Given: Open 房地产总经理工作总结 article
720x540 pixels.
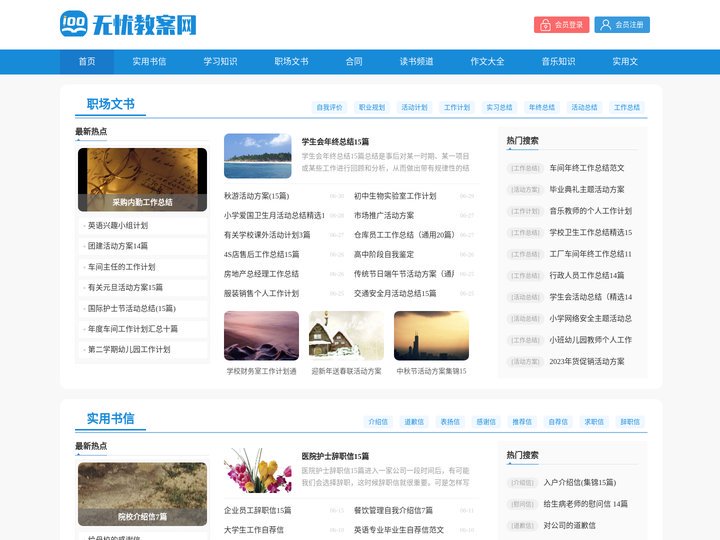Looking at the screenshot, I should coord(261,274).
